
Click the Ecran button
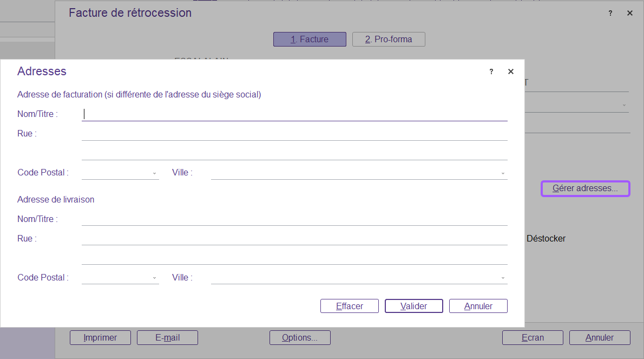(533, 337)
